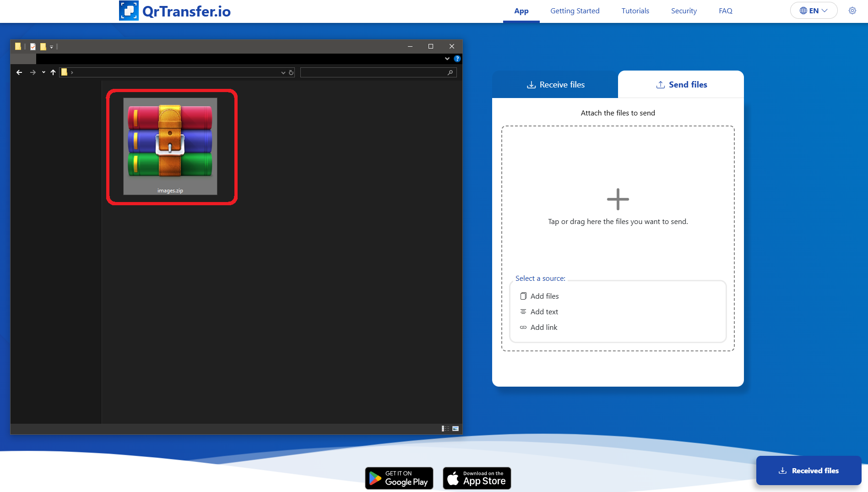
Task: Expand the Explorer ribbon chevron
Action: point(447,59)
